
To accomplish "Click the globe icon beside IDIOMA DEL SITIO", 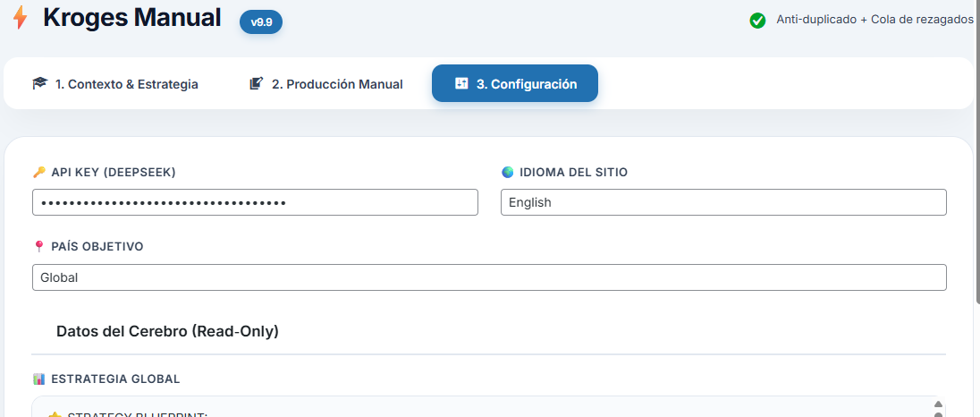I will pos(507,172).
